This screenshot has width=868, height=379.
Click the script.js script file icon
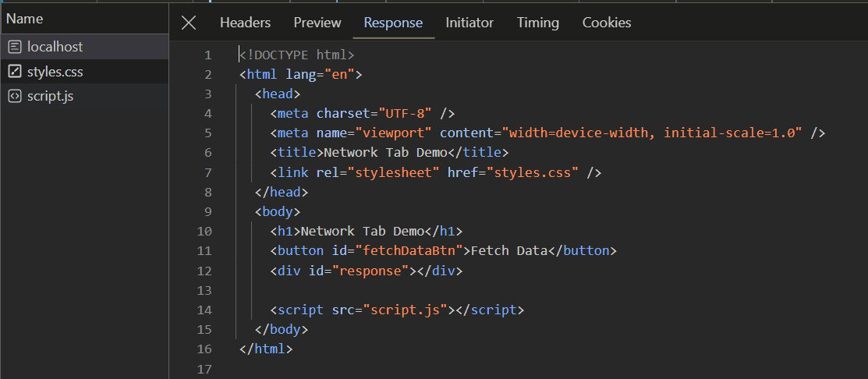pyautogui.click(x=15, y=96)
